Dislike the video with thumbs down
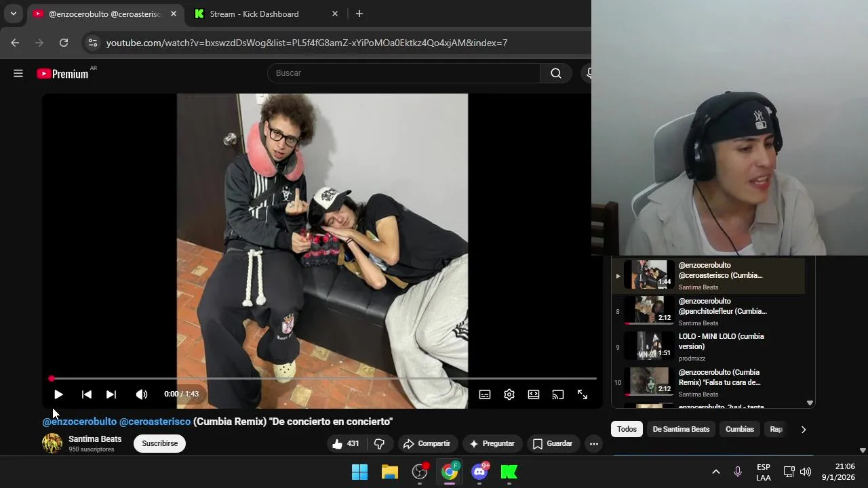The image size is (868, 488). [x=380, y=444]
